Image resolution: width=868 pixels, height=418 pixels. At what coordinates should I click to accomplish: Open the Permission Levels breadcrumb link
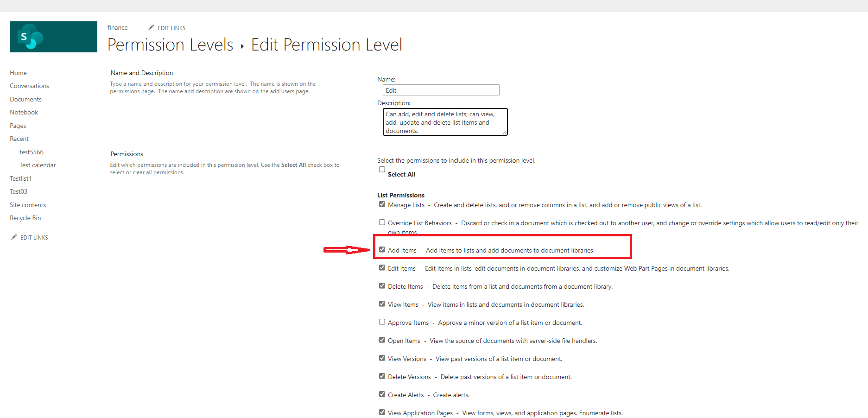[170, 44]
